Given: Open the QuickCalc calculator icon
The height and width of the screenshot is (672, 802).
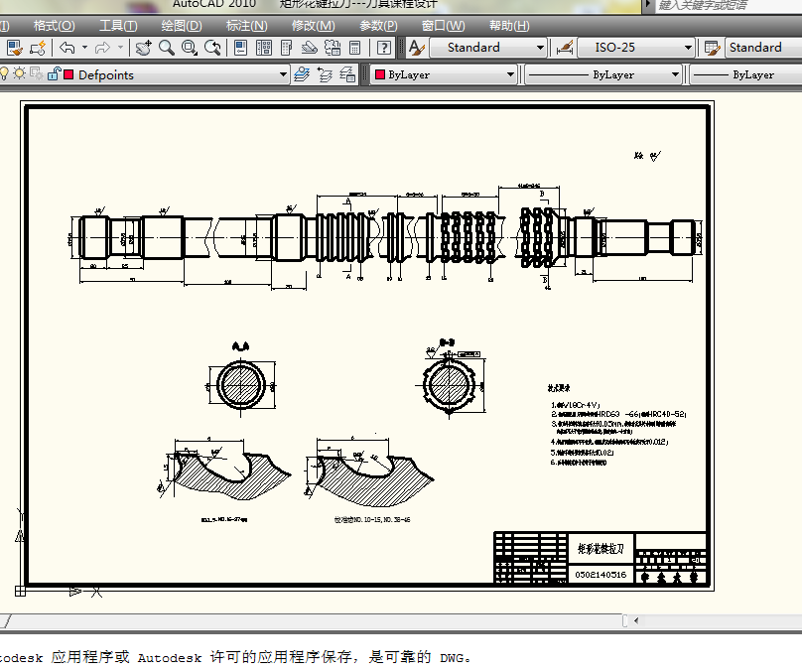Looking at the screenshot, I should click(x=354, y=48).
